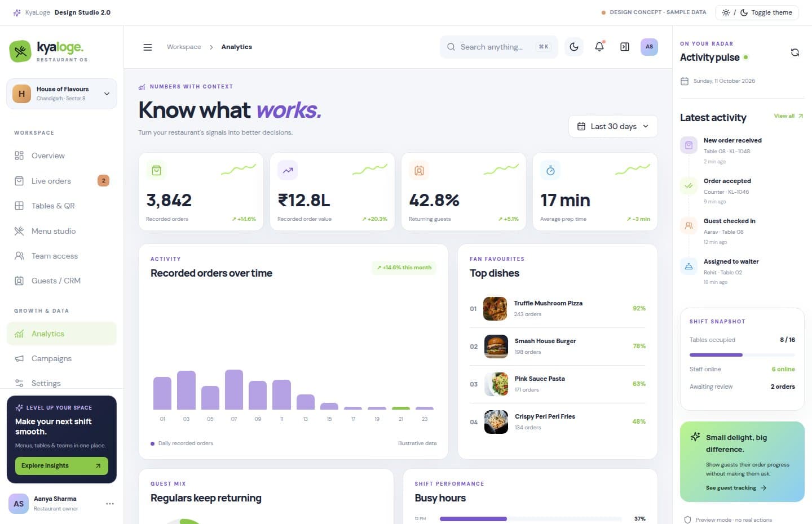Refresh the Activity pulse panel

tap(795, 52)
